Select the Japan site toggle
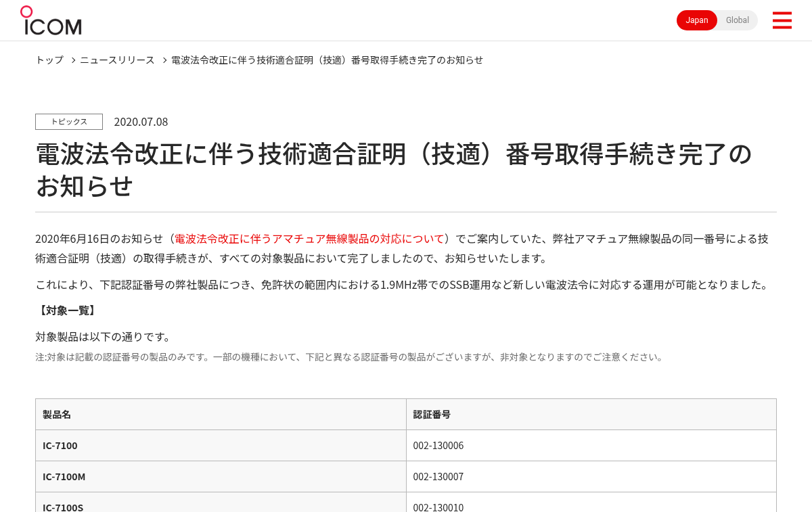Image resolution: width=812 pixels, height=512 pixels. click(x=697, y=20)
